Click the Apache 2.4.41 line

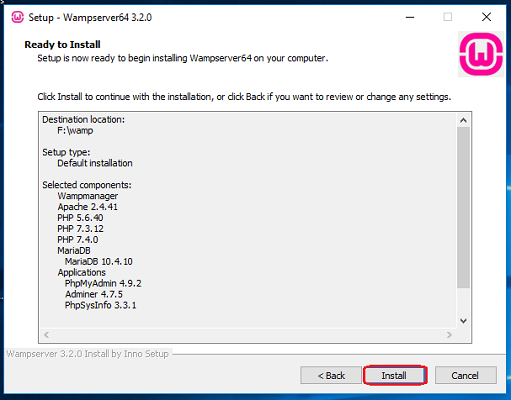87,207
